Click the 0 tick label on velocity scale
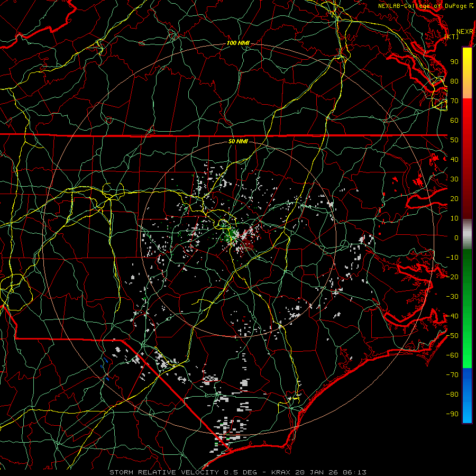The height and width of the screenshot is (476, 476). coord(456,238)
